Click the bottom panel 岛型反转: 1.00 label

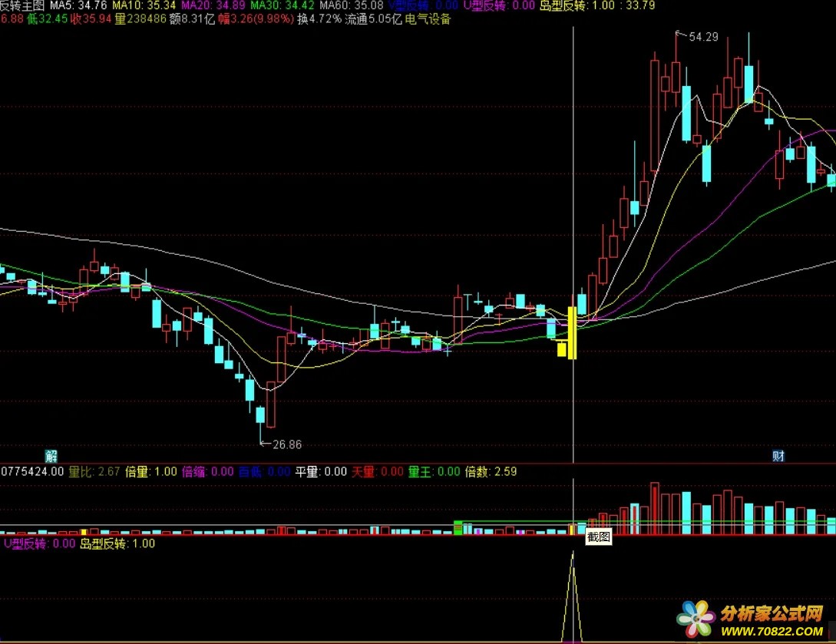[117, 543]
